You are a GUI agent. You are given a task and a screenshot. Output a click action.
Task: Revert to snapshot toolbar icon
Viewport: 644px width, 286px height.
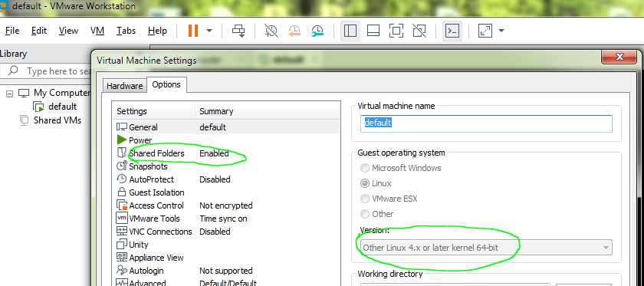[294, 31]
